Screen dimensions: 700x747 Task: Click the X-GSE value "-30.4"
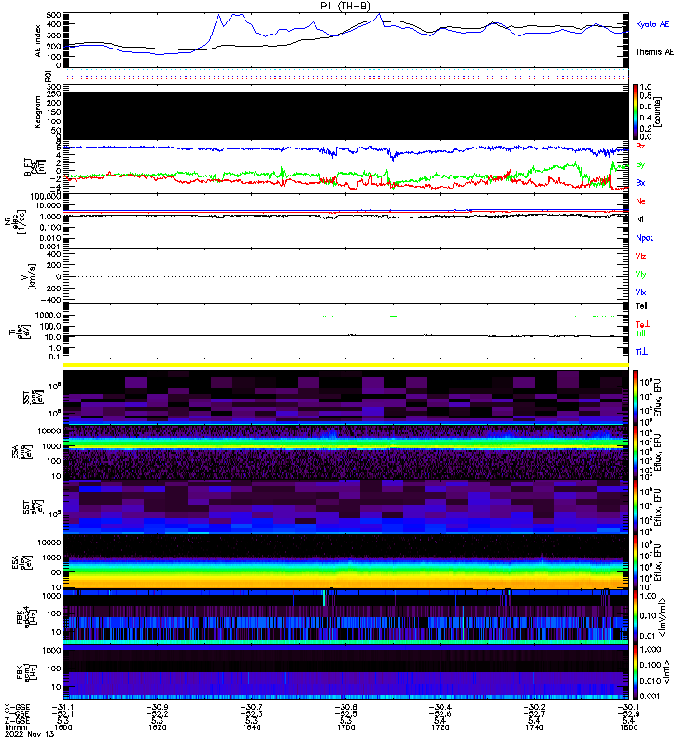pos(440,707)
